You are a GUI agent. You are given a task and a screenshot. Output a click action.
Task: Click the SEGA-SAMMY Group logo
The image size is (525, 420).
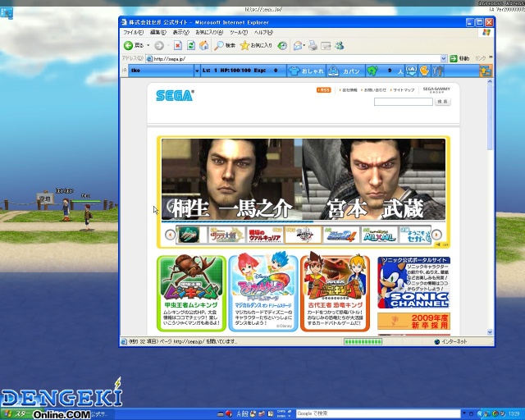[x=436, y=89]
